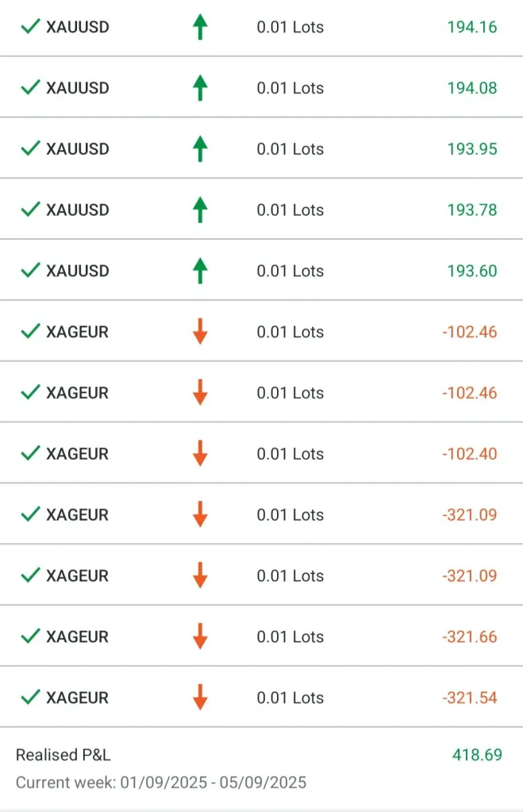
Task: Click the up arrow in the 193.60 row
Action: point(200,271)
